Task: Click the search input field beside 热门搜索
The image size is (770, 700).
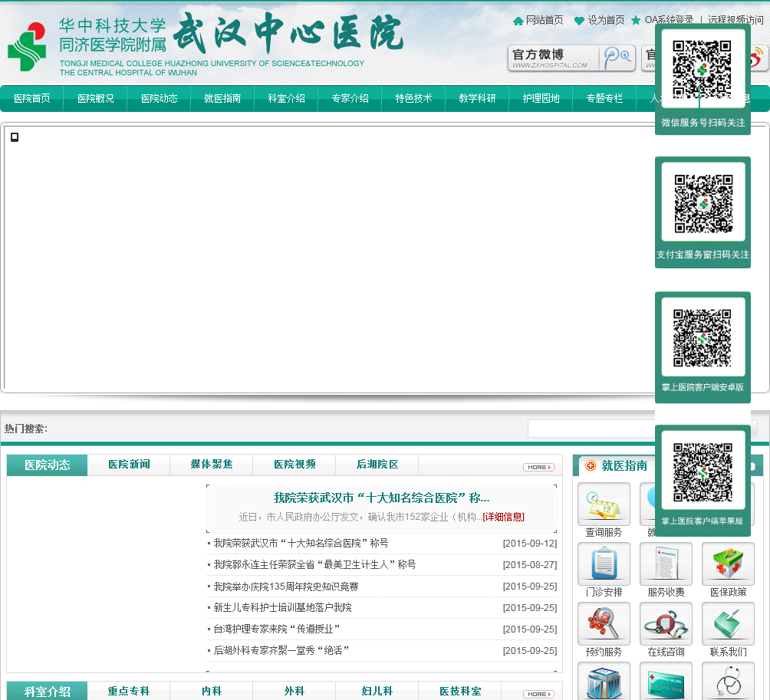Action: [592, 429]
